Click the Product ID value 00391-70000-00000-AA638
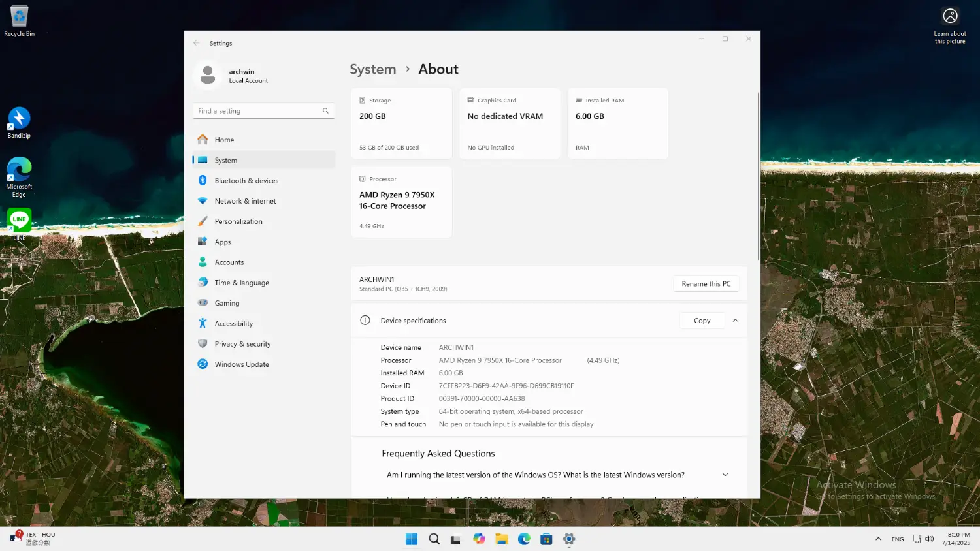980x551 pixels. tap(482, 398)
